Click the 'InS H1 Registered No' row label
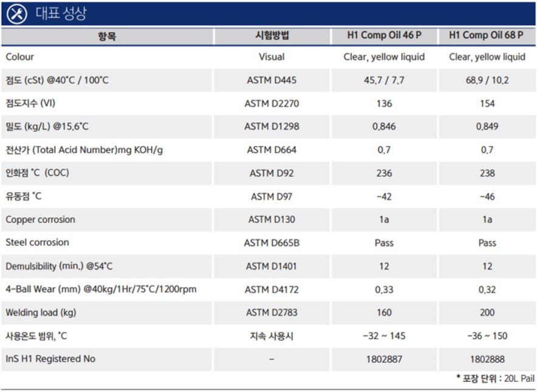 50,359
